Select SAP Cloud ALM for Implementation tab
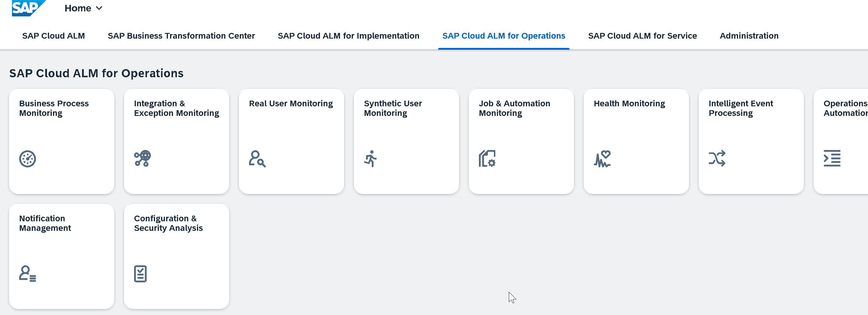Viewport: 868px width, 315px height. point(348,36)
